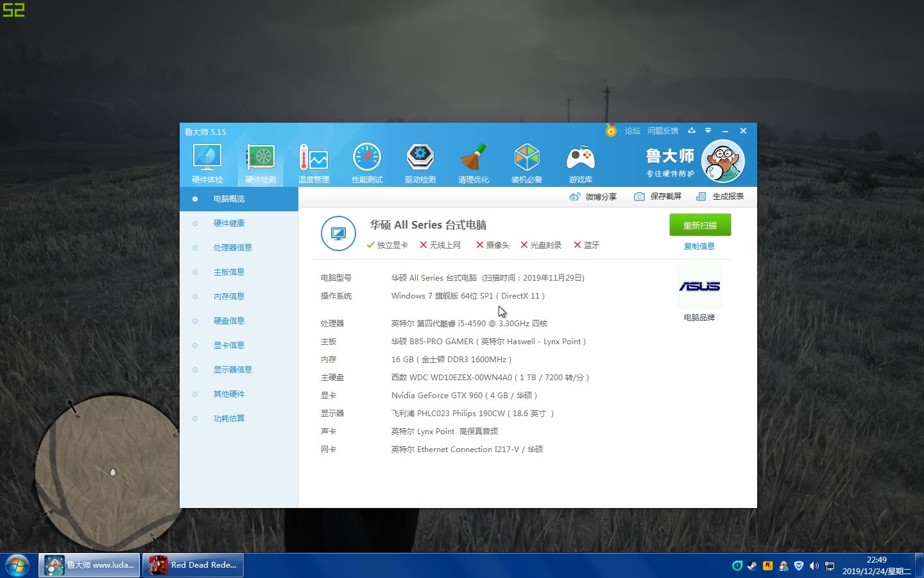Click the 鲁大师 mascot avatar
Image resolution: width=924 pixels, height=578 pixels.
coord(723,161)
